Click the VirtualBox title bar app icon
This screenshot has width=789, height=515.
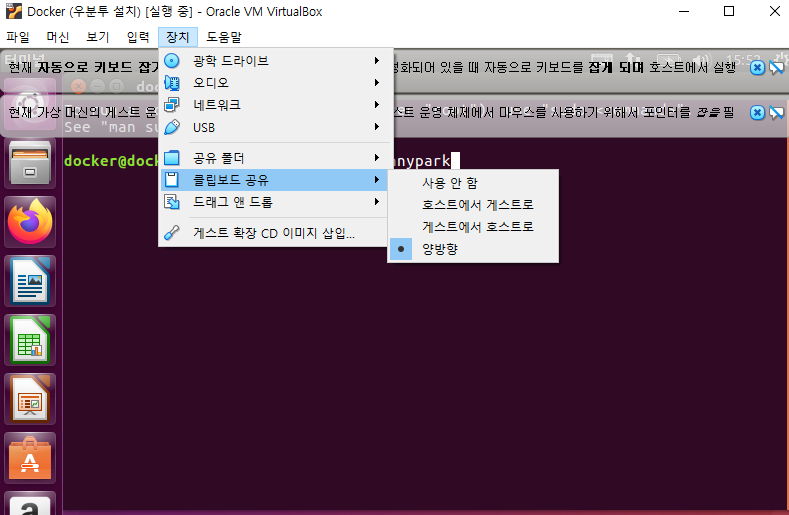coord(14,11)
